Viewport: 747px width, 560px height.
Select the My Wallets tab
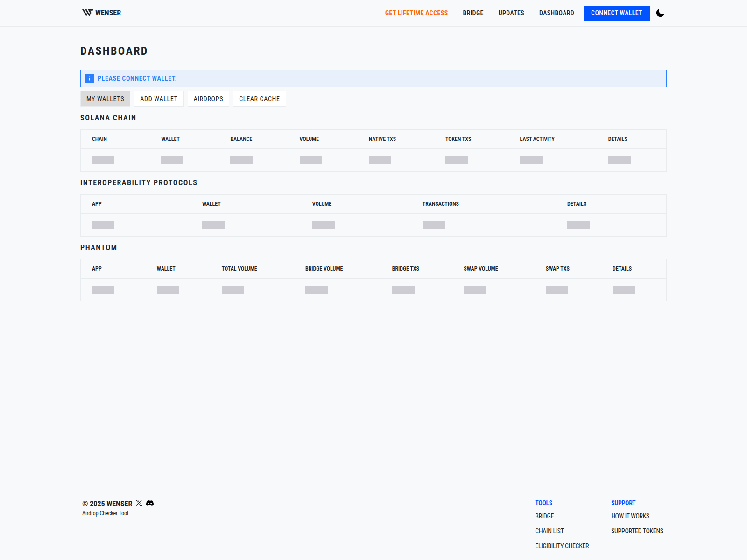click(x=105, y=99)
